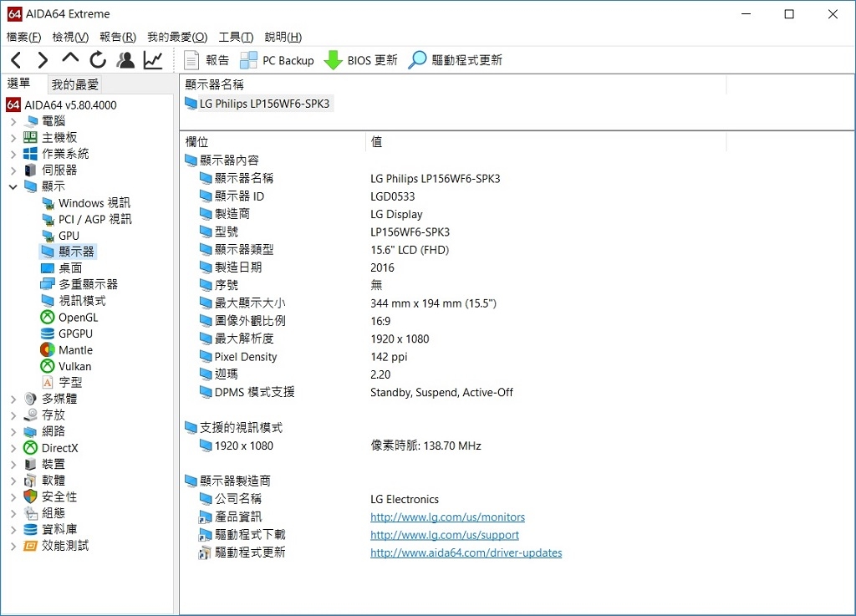The width and height of the screenshot is (856, 616).
Task: Expand the 伺服器 tree node
Action: coord(13,171)
